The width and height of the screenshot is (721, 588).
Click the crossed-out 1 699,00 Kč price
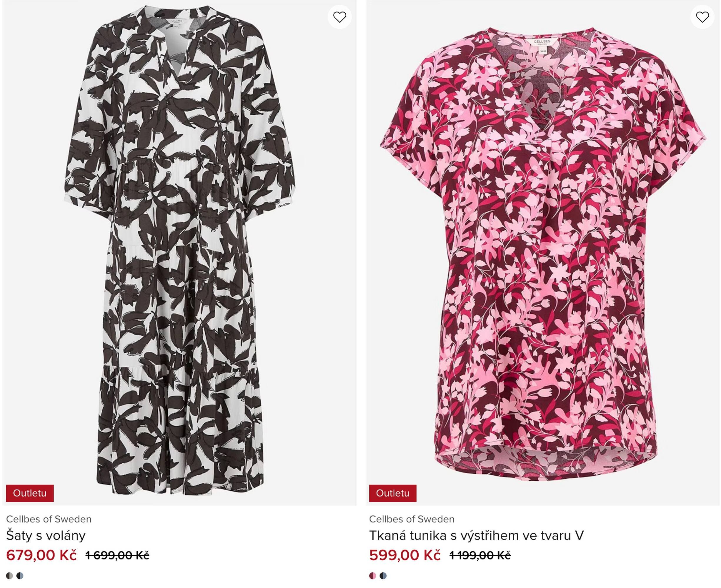[117, 555]
